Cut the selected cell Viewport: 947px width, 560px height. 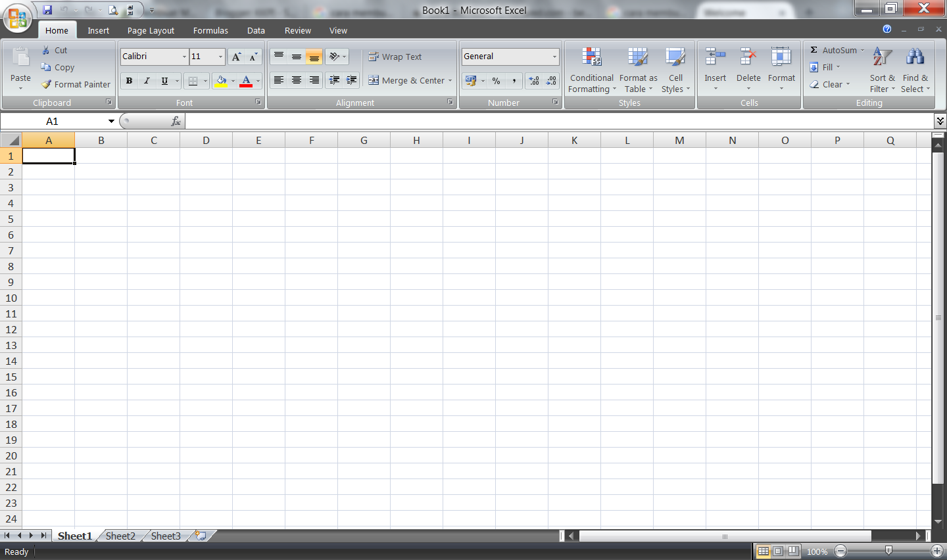[x=55, y=50]
